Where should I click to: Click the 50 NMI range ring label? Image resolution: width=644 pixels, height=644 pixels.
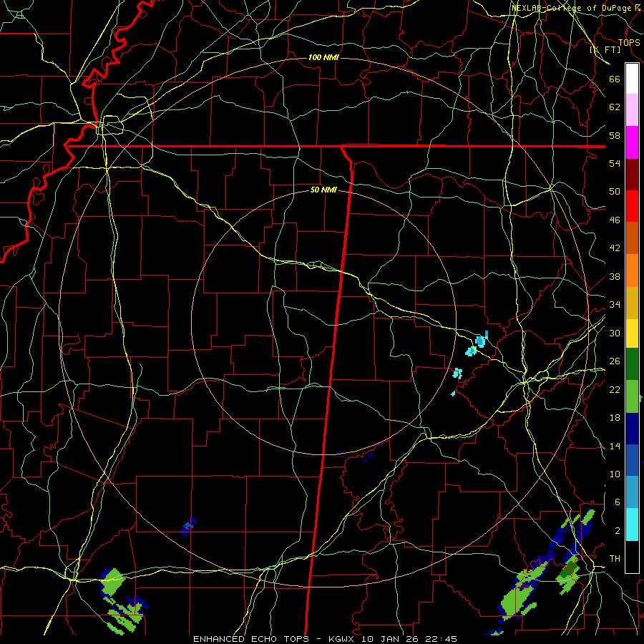(x=323, y=190)
